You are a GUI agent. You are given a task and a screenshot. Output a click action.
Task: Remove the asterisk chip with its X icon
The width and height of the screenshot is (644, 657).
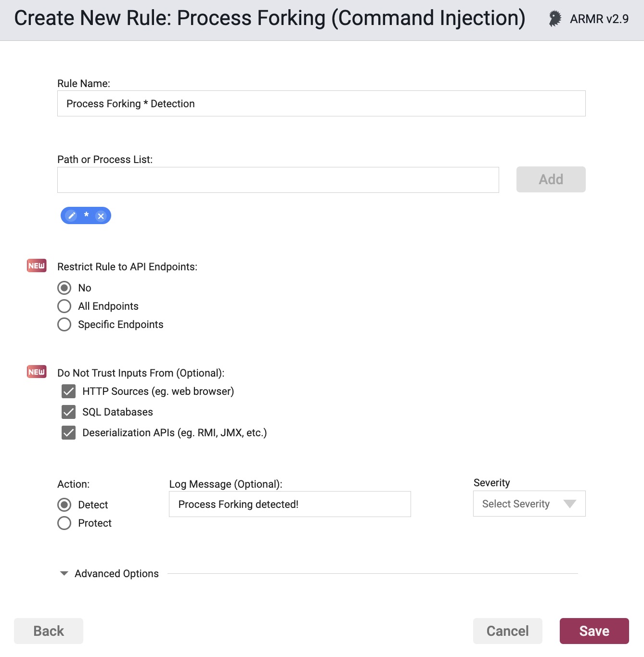pyautogui.click(x=101, y=216)
